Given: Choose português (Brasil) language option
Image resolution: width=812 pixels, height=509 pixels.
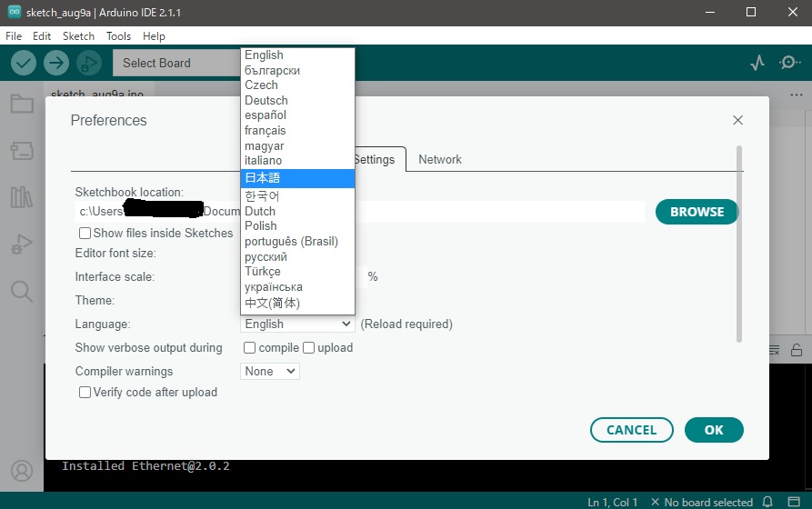Looking at the screenshot, I should [x=297, y=241].
